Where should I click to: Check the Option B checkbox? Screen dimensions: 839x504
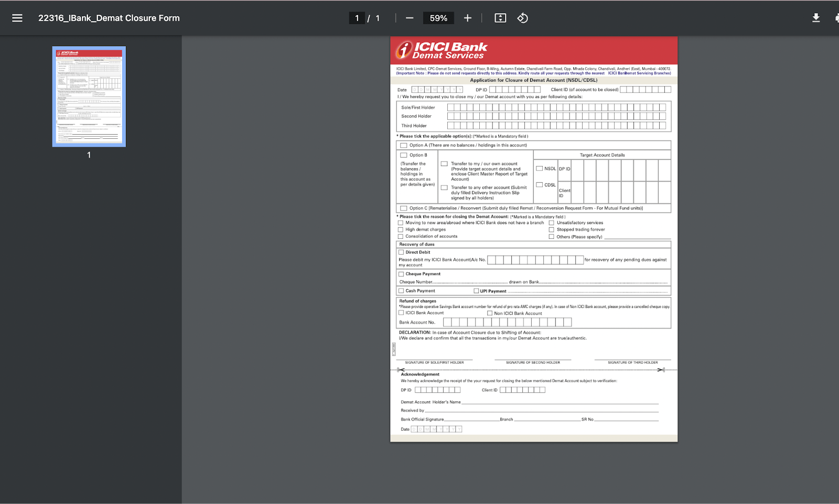[403, 155]
